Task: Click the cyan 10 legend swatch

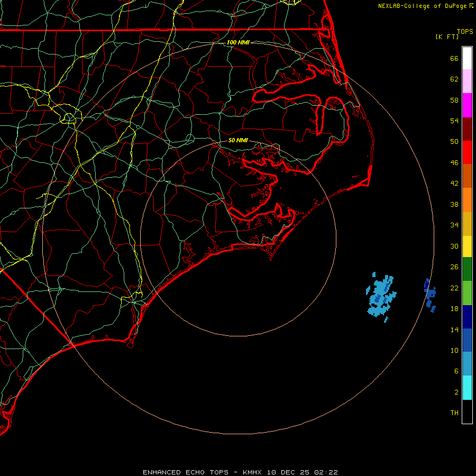Action: pos(467,388)
